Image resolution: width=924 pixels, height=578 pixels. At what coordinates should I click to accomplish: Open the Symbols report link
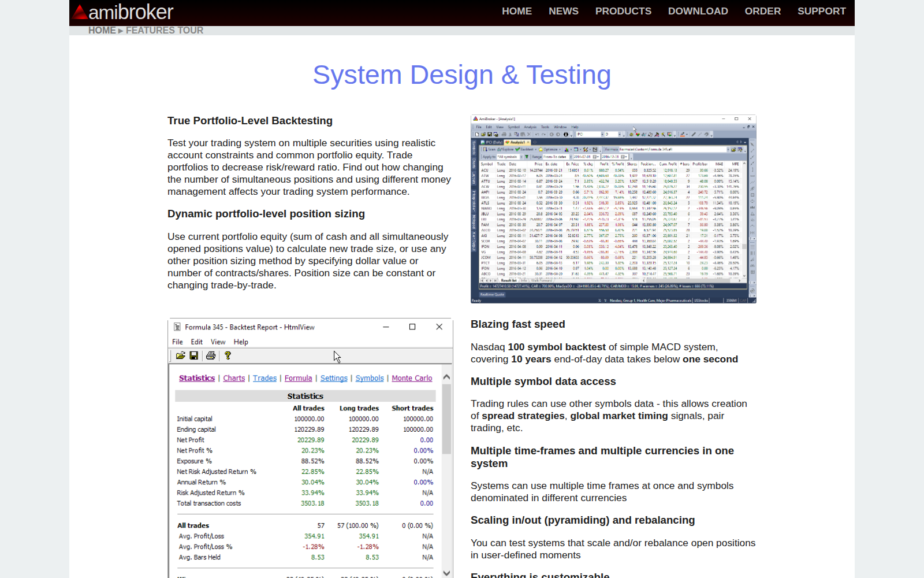click(x=370, y=378)
